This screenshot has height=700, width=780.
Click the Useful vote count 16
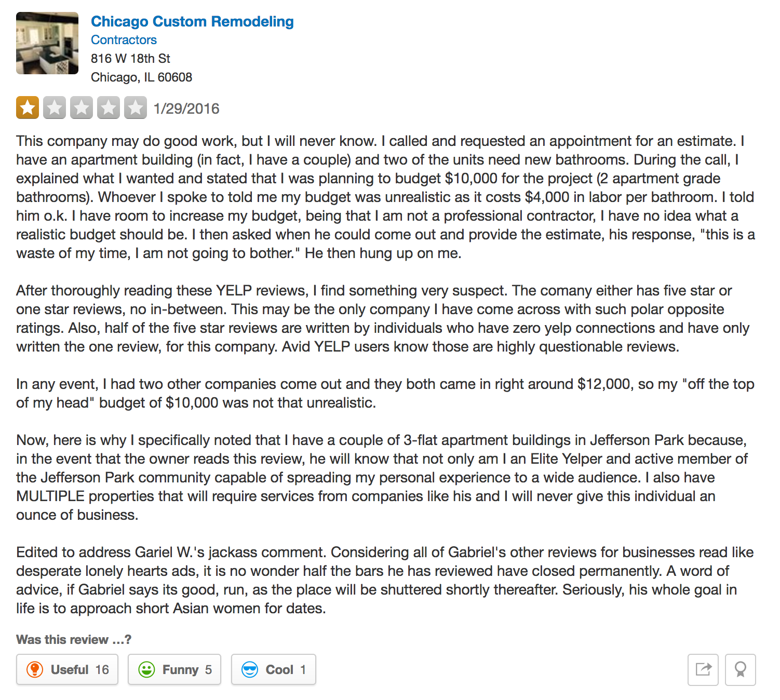pos(102,670)
